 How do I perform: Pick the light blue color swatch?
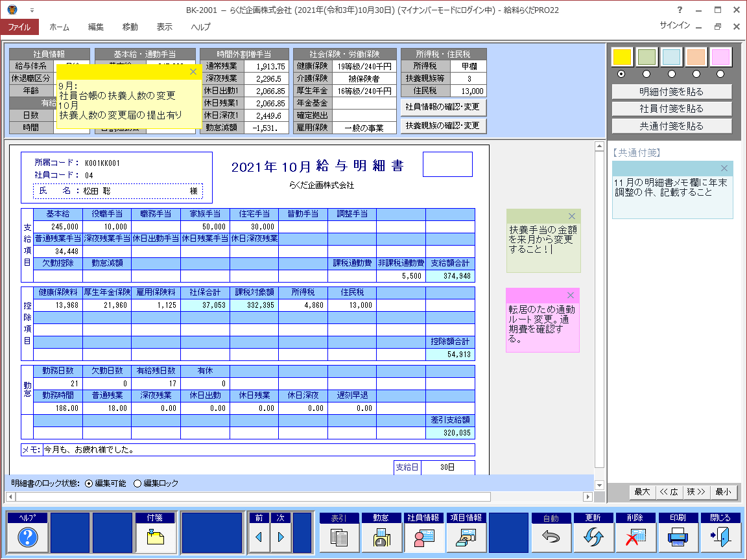pyautogui.click(x=671, y=57)
